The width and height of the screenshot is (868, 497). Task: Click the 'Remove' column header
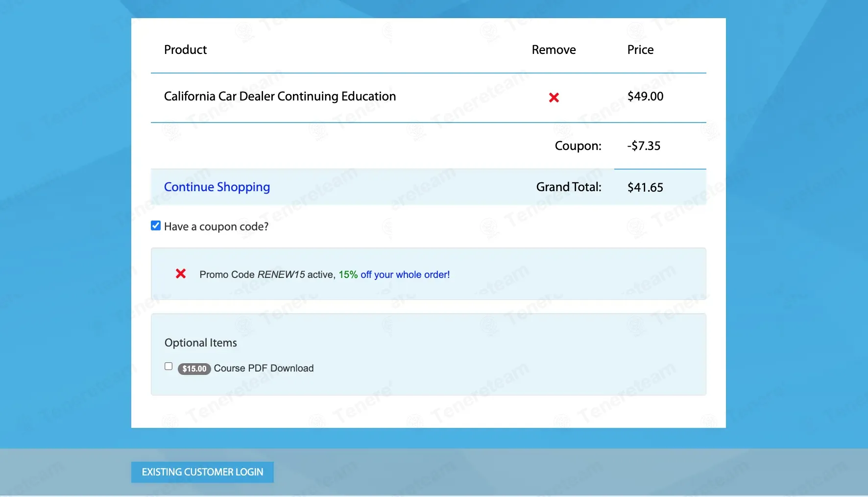[554, 50]
